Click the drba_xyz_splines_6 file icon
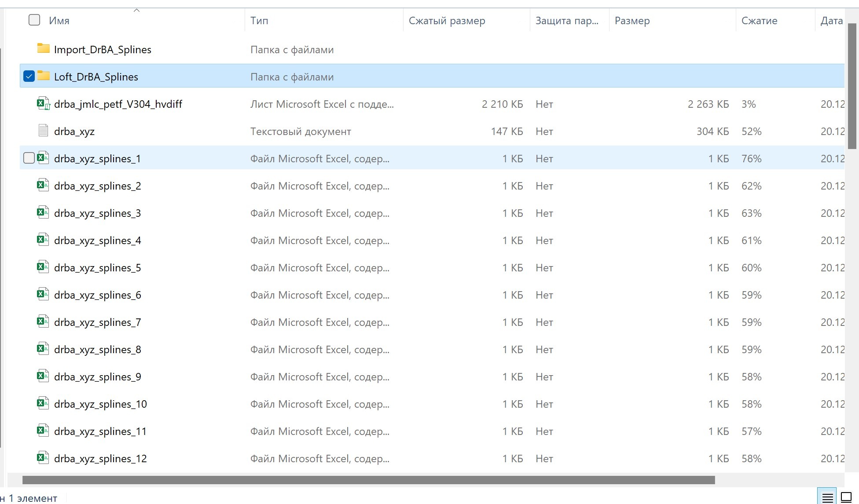Viewport: 859px width, 504px height. click(43, 294)
